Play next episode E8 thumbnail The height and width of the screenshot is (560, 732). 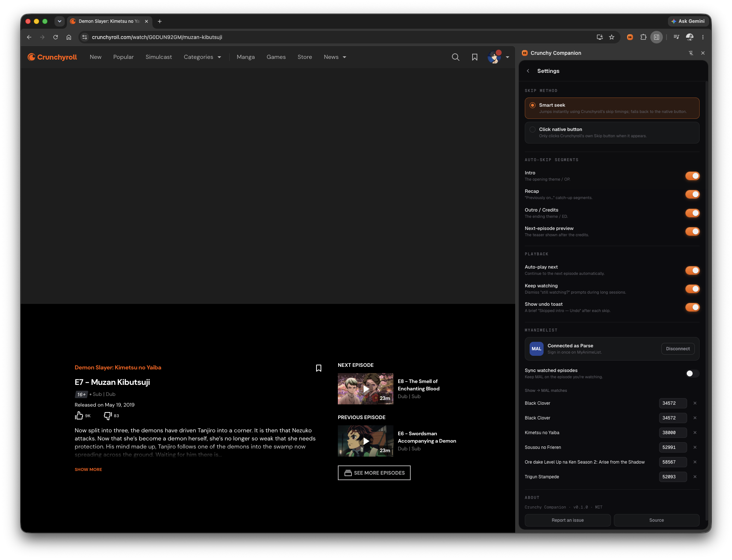tap(365, 389)
